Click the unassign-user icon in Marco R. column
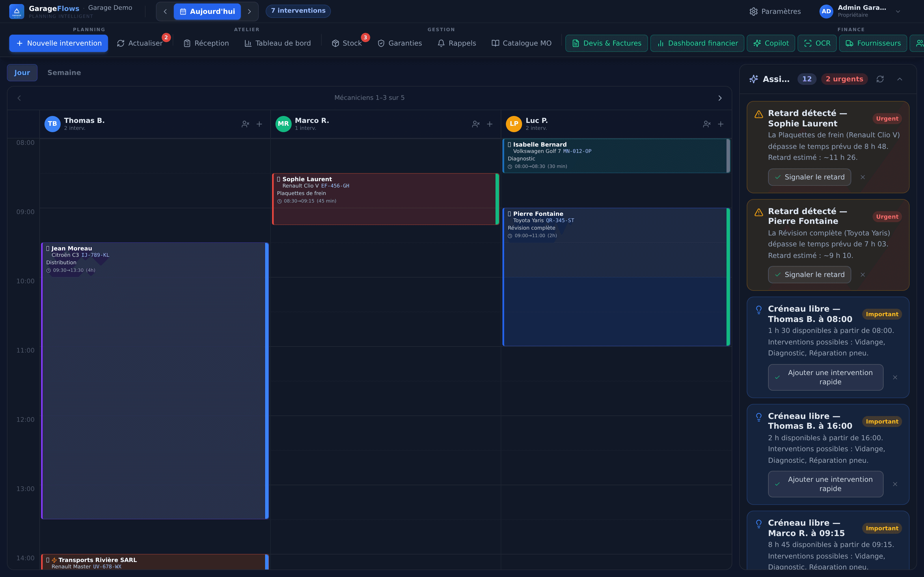 (x=476, y=124)
